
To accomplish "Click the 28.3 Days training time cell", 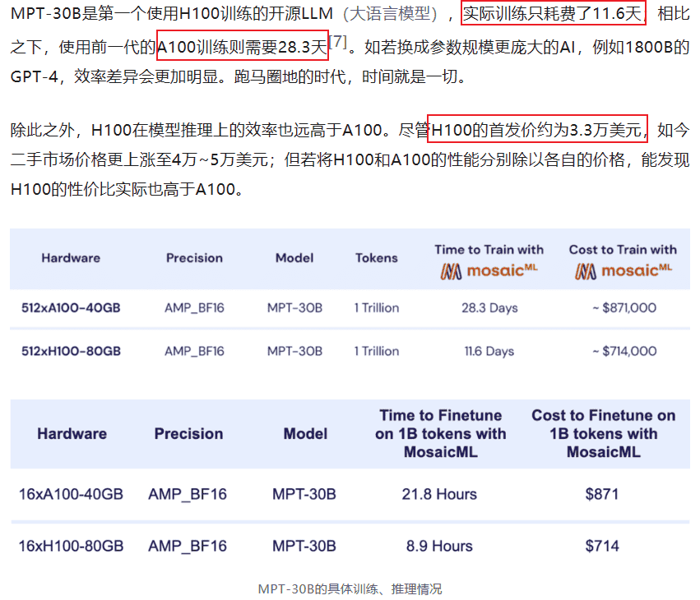I will [x=489, y=308].
